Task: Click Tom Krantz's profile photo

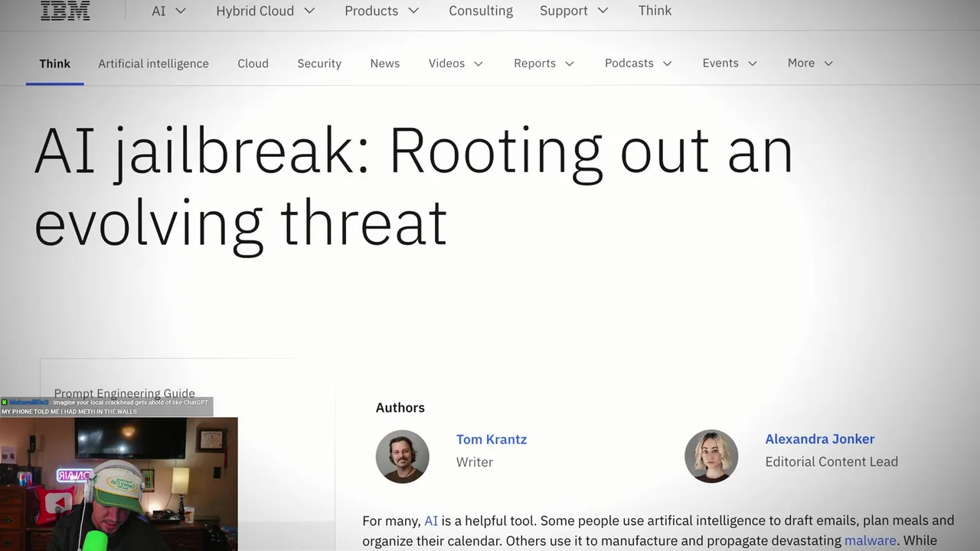Action: (403, 457)
